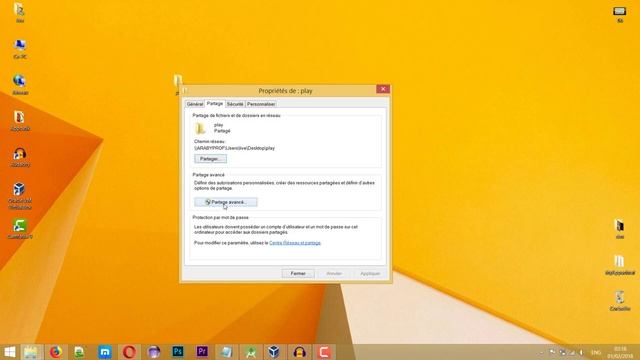Open Audacity headphones icon on taskbar

[299, 352]
